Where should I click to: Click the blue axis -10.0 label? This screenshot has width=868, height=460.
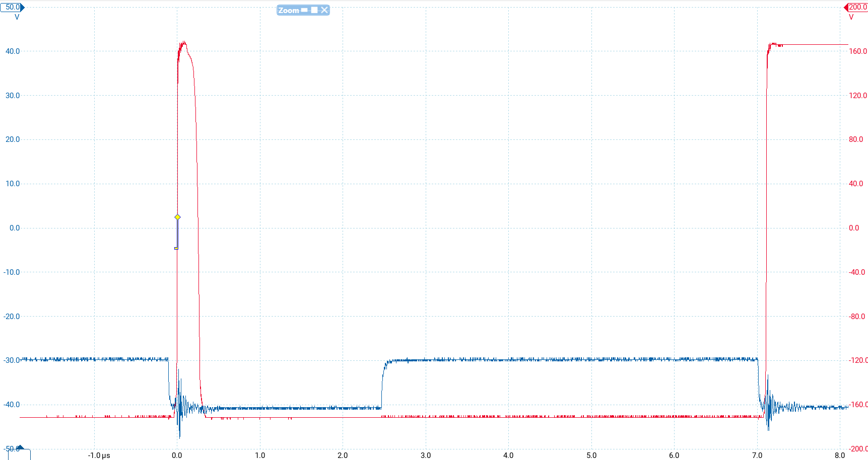(x=12, y=272)
